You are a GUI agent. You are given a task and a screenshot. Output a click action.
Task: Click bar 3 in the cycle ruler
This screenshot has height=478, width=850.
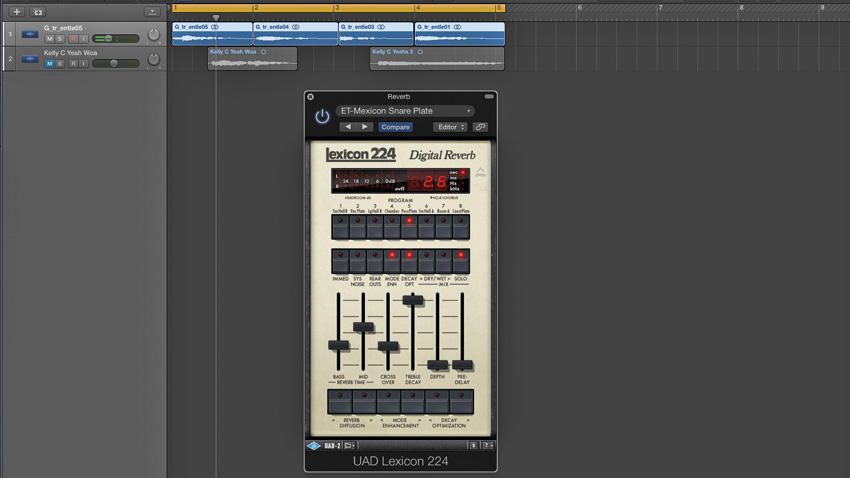[337, 8]
